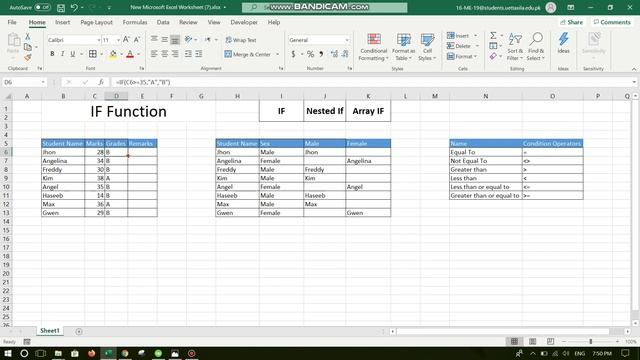640x360 pixels.
Task: Open Excel from the taskbar
Action: (108, 353)
